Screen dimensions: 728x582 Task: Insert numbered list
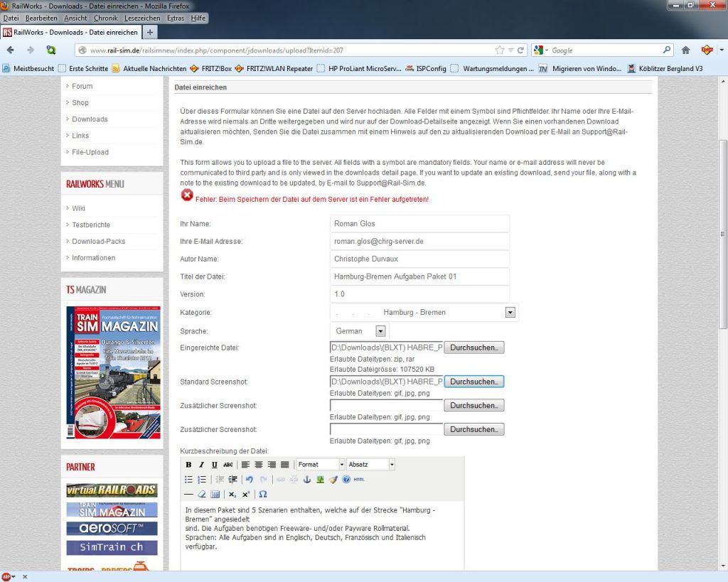point(201,480)
